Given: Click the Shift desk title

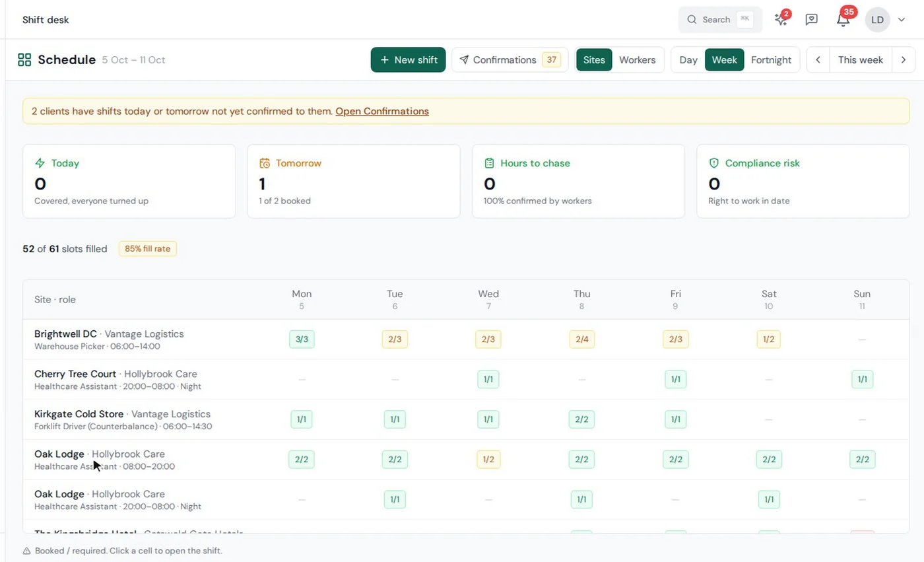Looking at the screenshot, I should [x=46, y=20].
